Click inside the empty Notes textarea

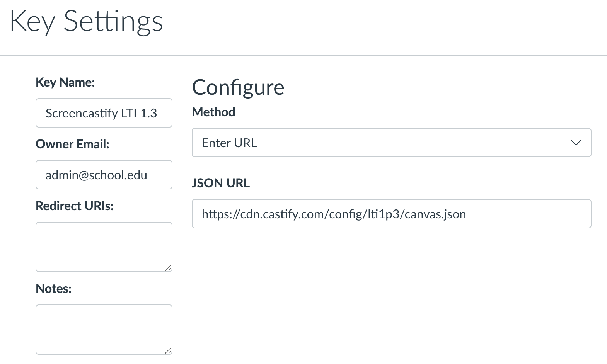point(104,329)
